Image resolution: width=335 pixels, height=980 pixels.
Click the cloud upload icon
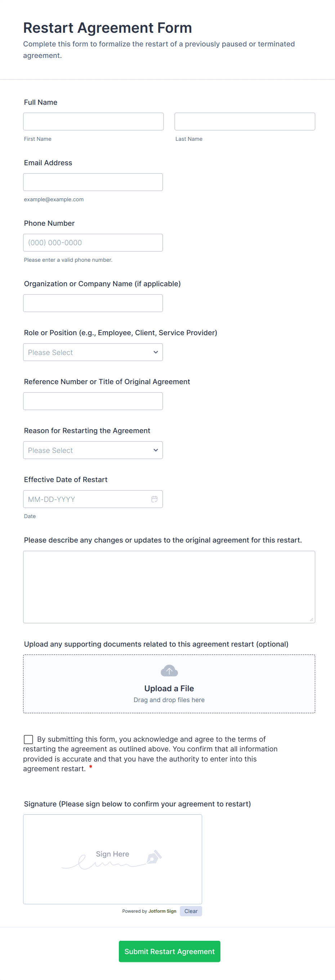tap(169, 670)
